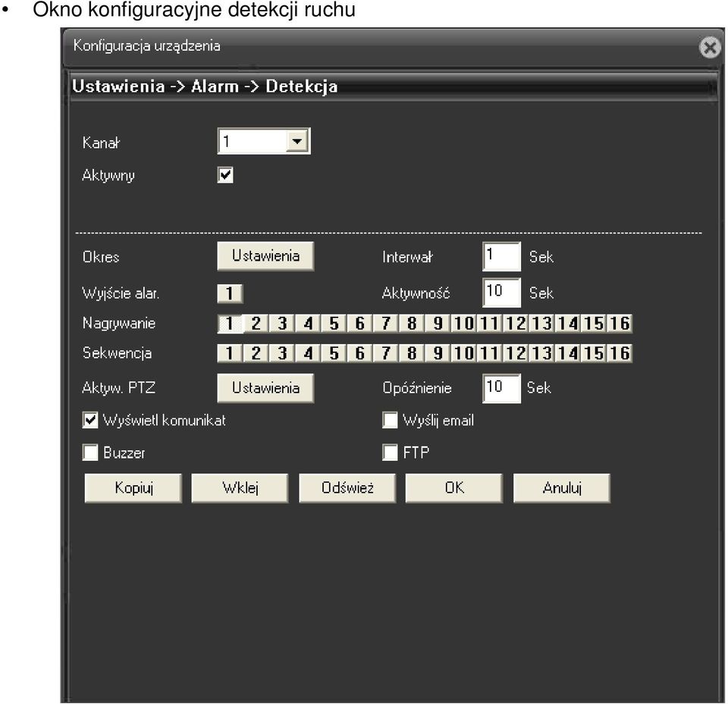
Task: Click the Aktywność seconds input field
Action: 501,293
